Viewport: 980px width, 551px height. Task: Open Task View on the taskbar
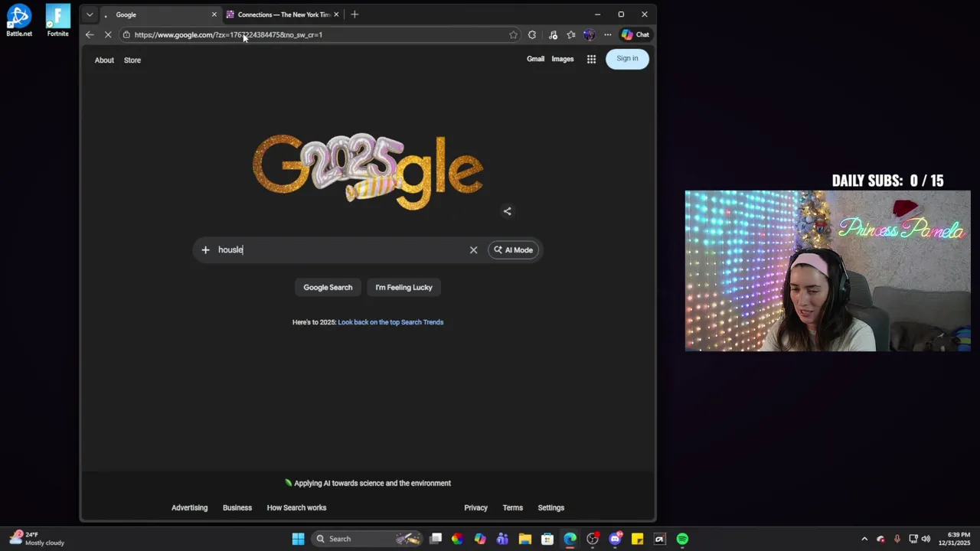pyautogui.click(x=436, y=539)
